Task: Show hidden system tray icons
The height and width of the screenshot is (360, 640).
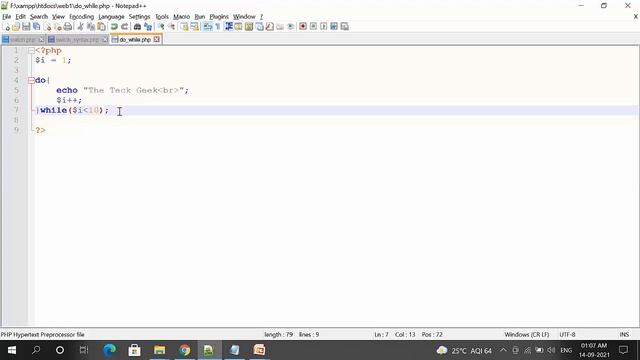Action: pyautogui.click(x=503, y=350)
